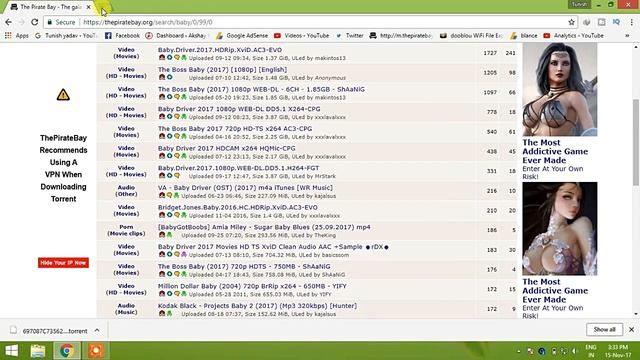Click magnet icon for Million Dollar Baby
Image resolution: width=640 pixels, height=360 pixels.
[162, 294]
